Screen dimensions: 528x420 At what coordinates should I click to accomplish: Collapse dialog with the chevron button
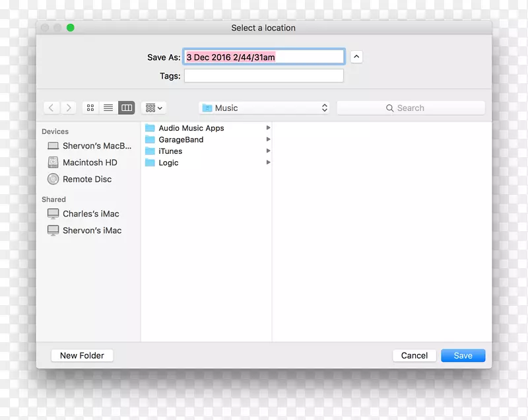(x=356, y=57)
